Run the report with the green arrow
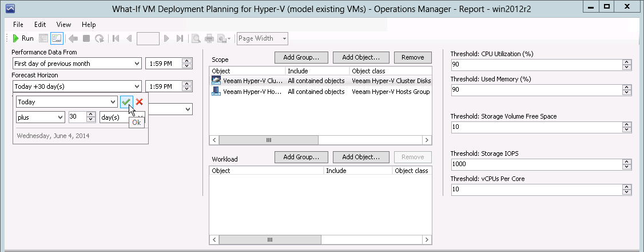 [x=23, y=38]
